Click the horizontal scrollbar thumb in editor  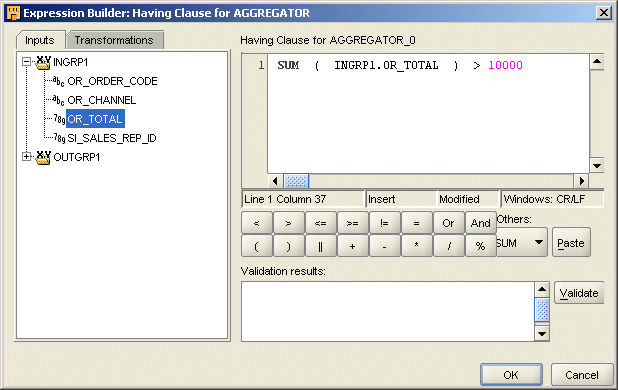tap(296, 181)
